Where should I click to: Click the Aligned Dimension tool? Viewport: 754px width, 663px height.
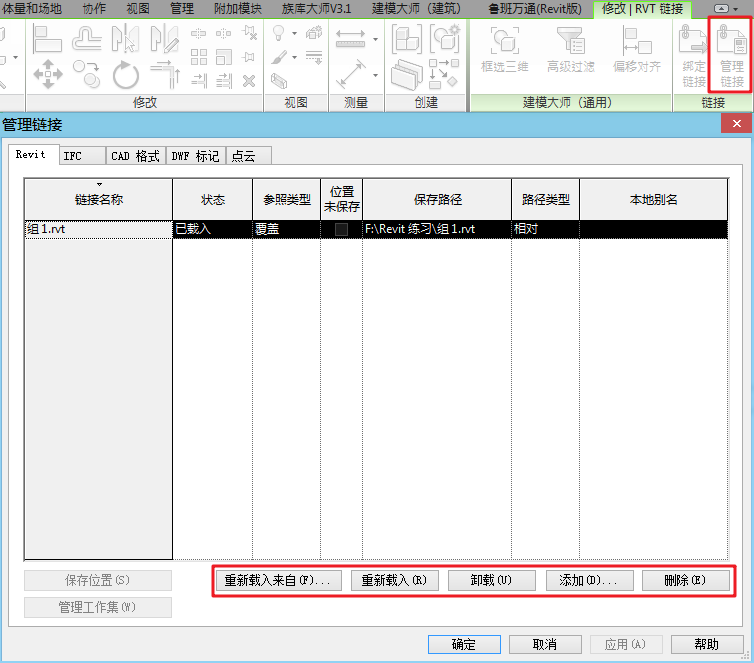click(x=351, y=75)
